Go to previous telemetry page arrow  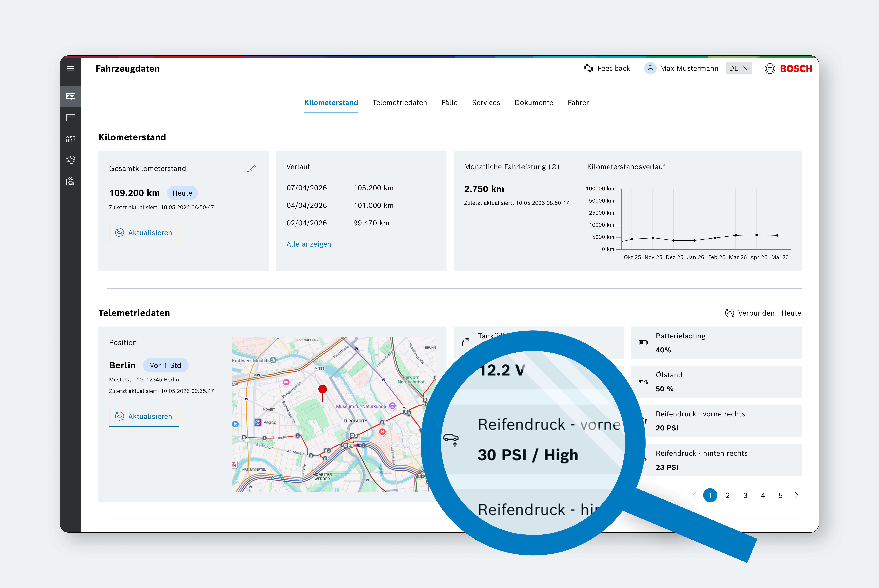coord(694,495)
